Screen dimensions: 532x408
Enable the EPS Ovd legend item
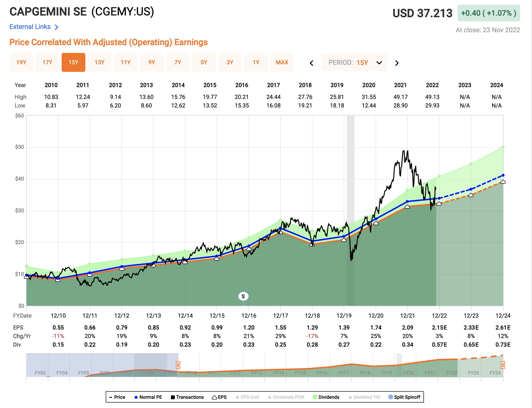(x=247, y=397)
